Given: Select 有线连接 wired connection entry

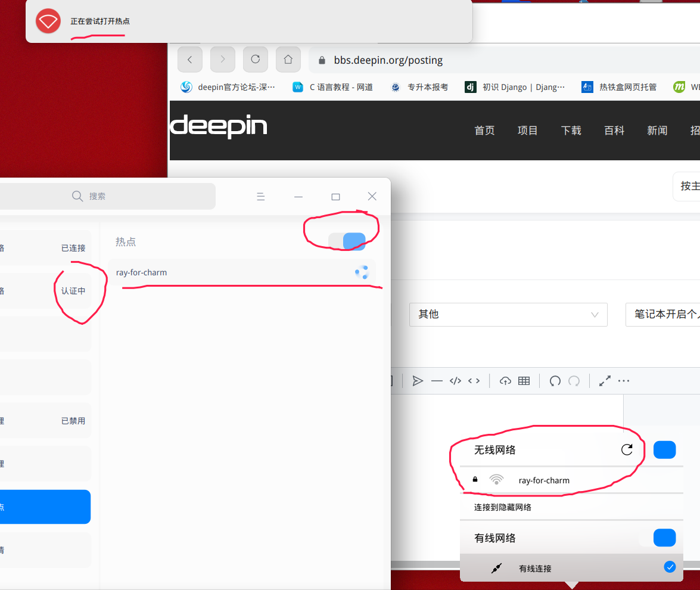Looking at the screenshot, I should (x=571, y=568).
